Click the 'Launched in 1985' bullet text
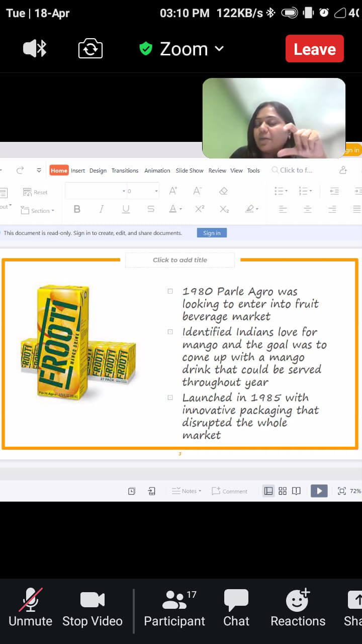 click(x=250, y=416)
